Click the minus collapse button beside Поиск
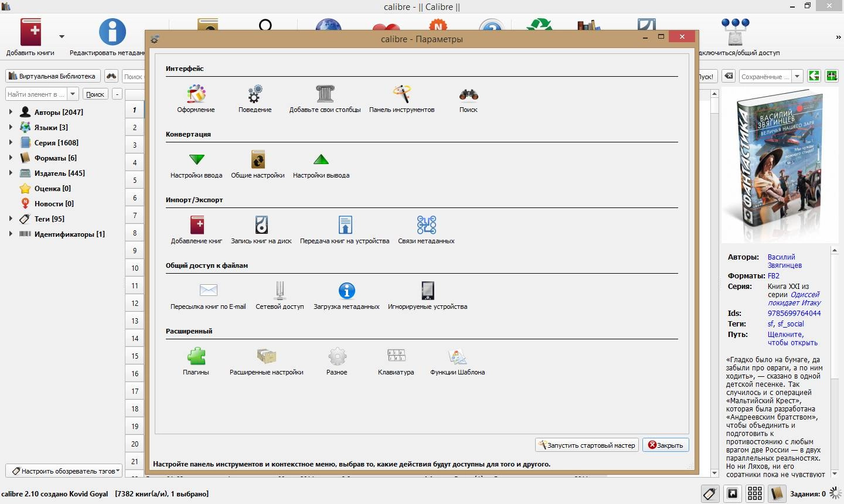 (117, 94)
